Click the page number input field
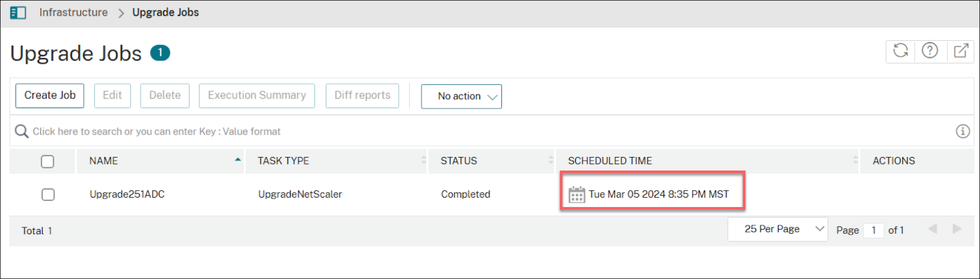This screenshot has width=980, height=279. [873, 230]
